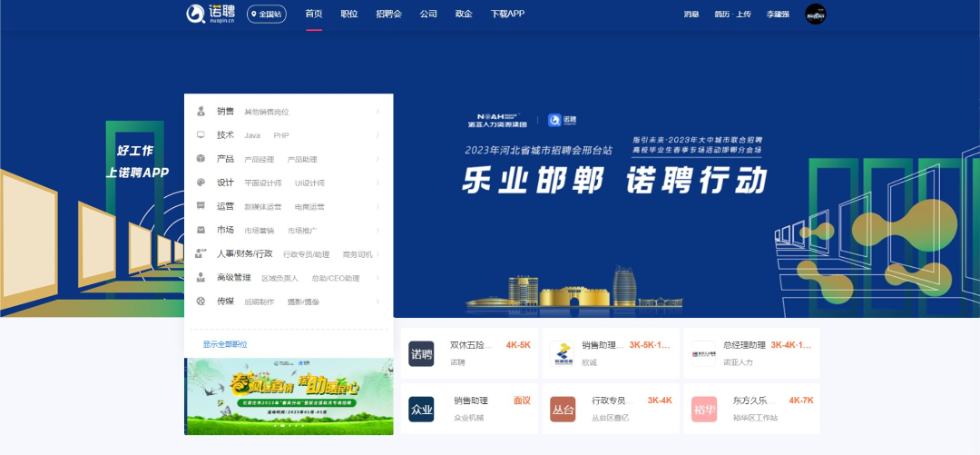Click the 显示全部职位 link
980x455 pixels.
coord(225,344)
